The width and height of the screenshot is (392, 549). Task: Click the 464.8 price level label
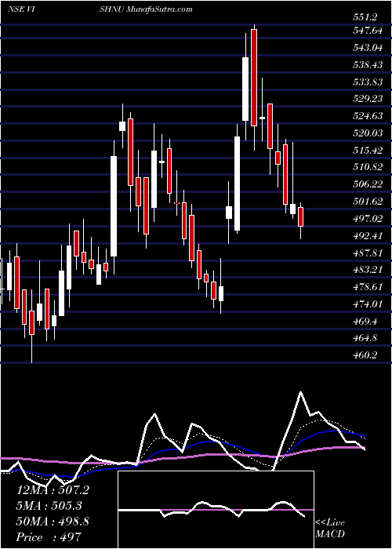click(x=367, y=338)
